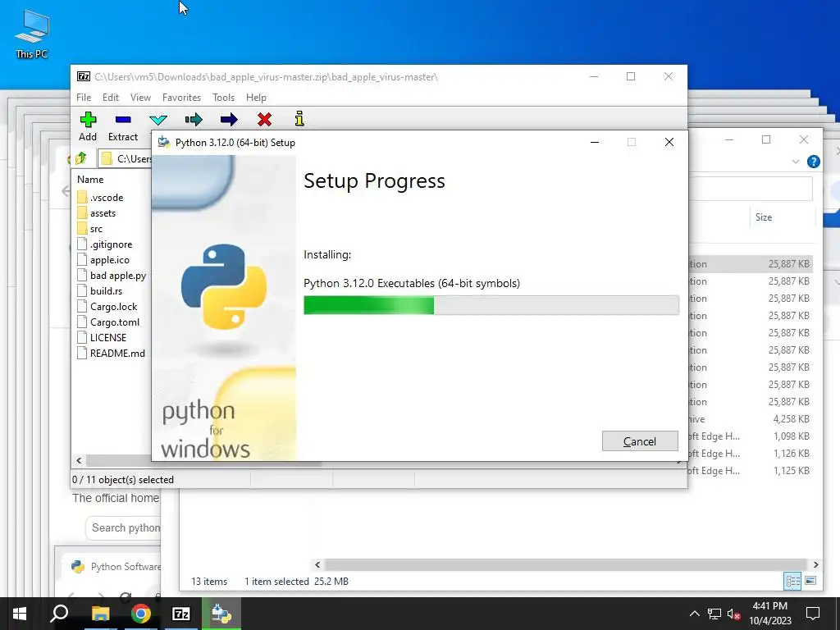Open the Favorites menu in 7-Zip
840x630 pixels.
[x=181, y=98]
